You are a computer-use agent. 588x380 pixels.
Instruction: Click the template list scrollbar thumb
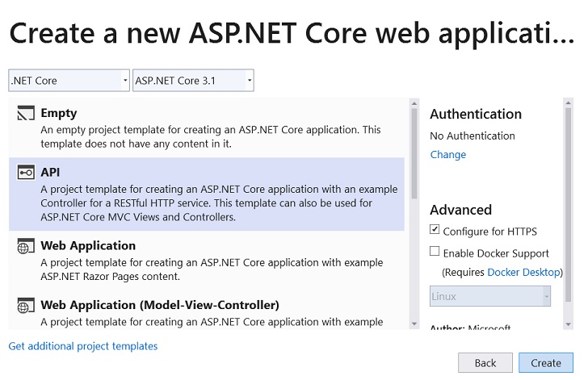coord(414,153)
